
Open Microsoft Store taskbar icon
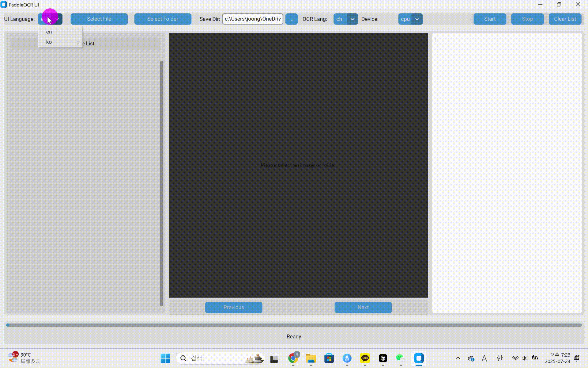coord(329,358)
